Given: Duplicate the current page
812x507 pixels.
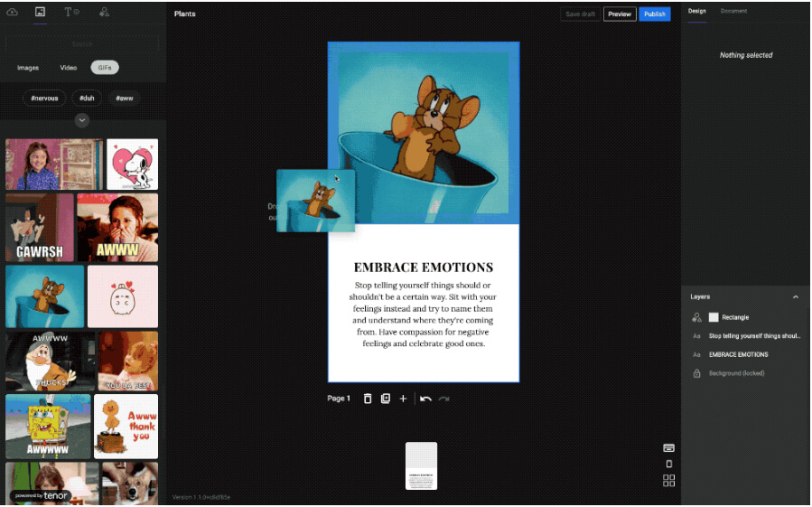Looking at the screenshot, I should [386, 399].
